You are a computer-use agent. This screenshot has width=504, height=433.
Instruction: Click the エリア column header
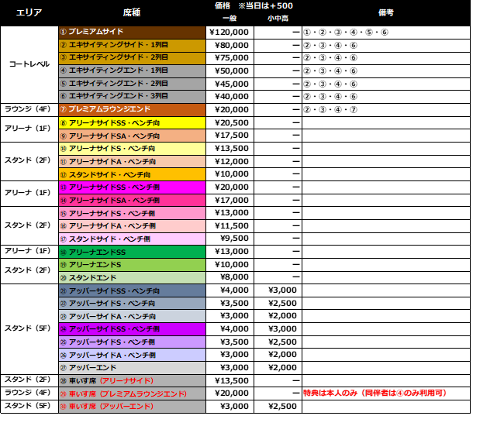pyautogui.click(x=29, y=13)
